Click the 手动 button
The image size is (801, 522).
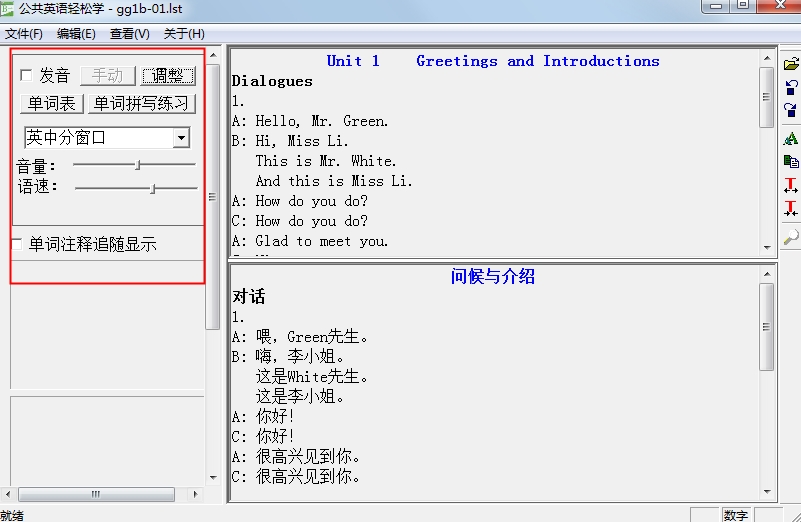[x=108, y=76]
